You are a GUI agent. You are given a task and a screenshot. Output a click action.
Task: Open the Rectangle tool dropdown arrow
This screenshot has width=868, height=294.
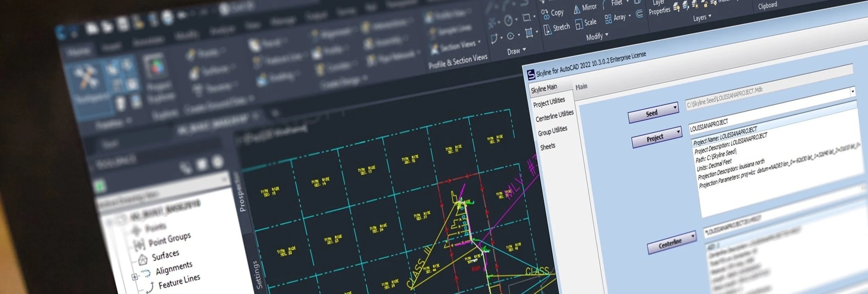click(x=534, y=16)
